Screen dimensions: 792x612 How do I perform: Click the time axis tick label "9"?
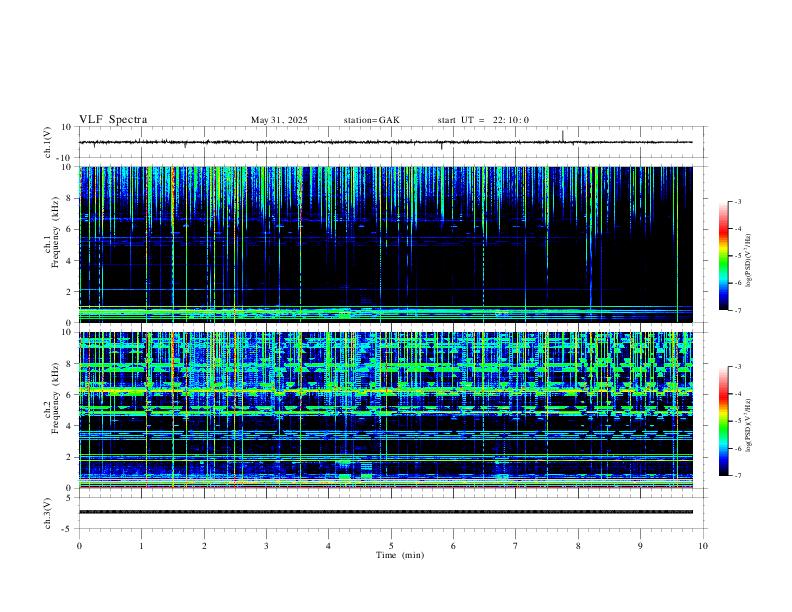pos(640,546)
